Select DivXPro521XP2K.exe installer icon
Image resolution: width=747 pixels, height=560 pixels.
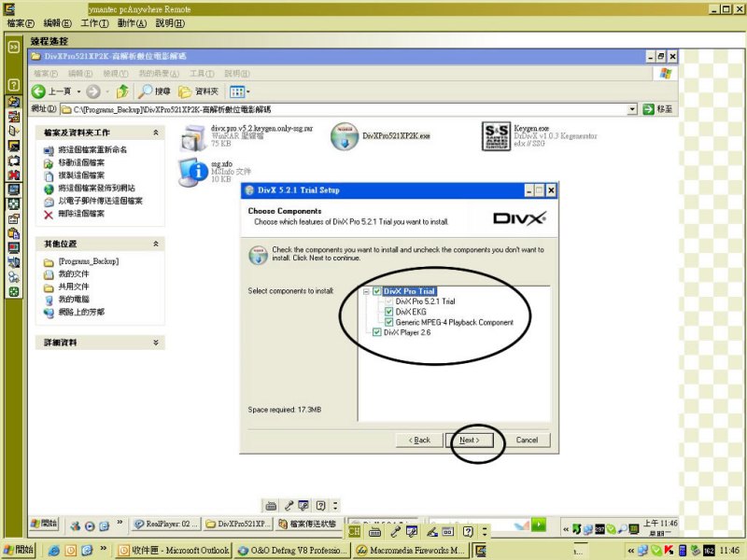coord(344,136)
